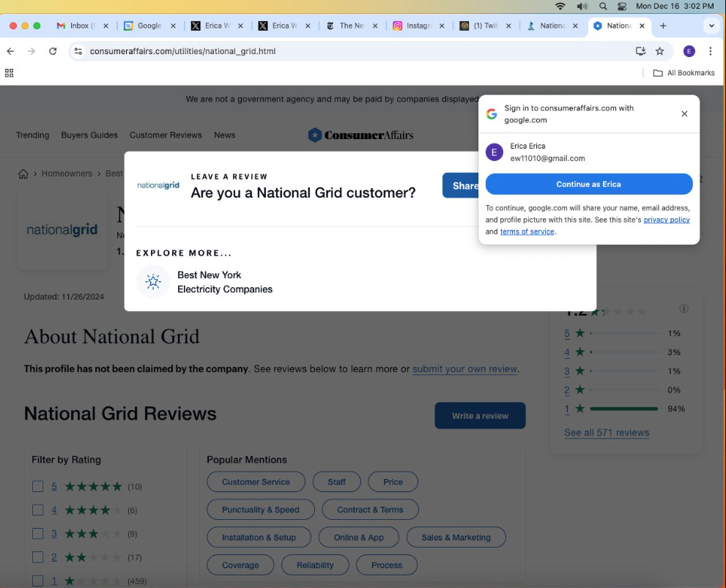The image size is (726, 588).
Task: Select Online & App tag
Action: point(358,537)
